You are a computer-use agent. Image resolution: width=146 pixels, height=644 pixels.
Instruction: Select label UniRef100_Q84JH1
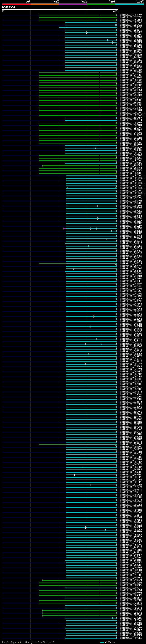click(x=131, y=40)
